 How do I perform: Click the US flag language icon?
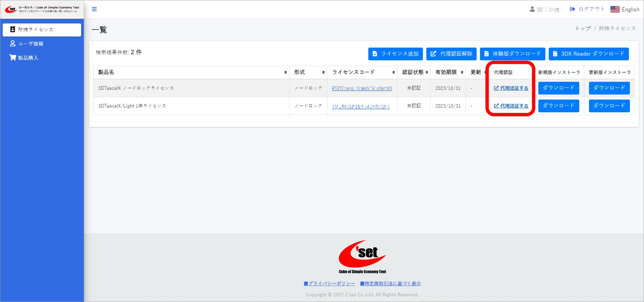click(615, 9)
